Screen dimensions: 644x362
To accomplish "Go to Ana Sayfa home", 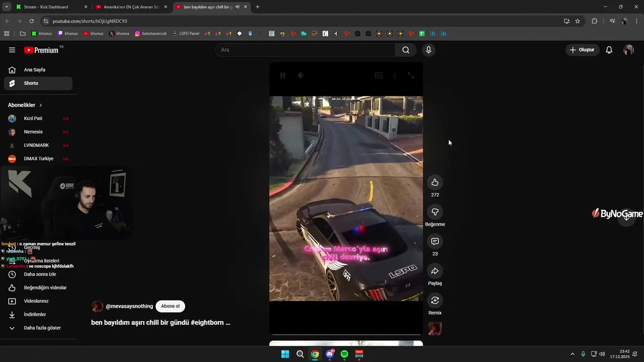I will (x=38, y=70).
